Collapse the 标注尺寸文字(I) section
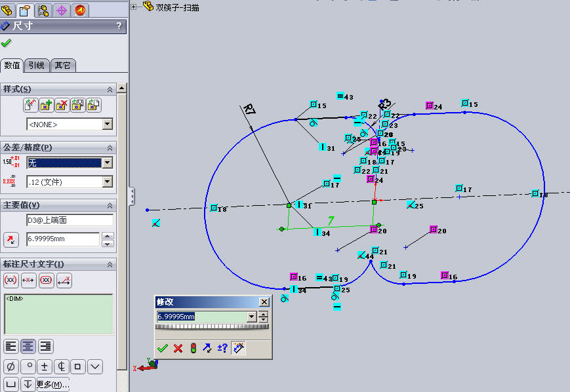 tap(110, 264)
